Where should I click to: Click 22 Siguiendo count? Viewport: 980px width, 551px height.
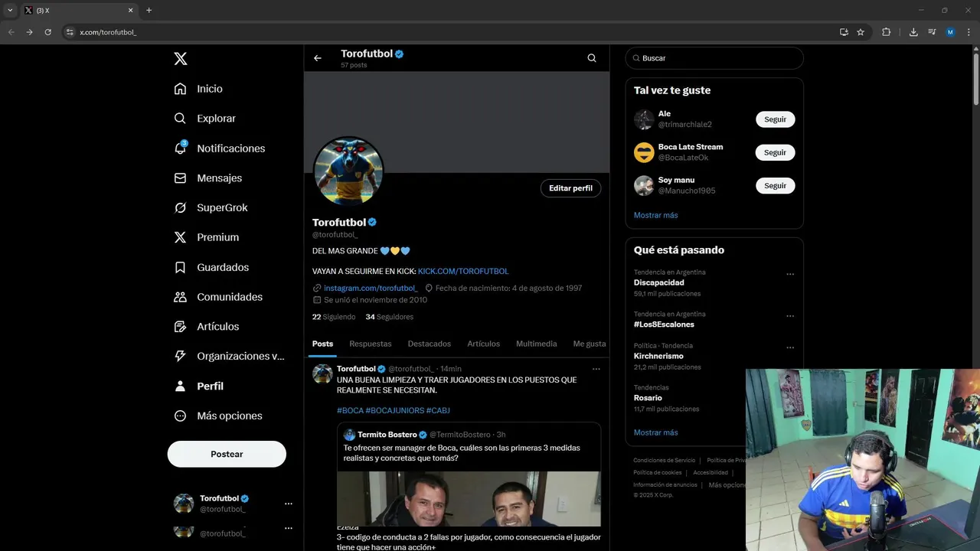point(334,317)
